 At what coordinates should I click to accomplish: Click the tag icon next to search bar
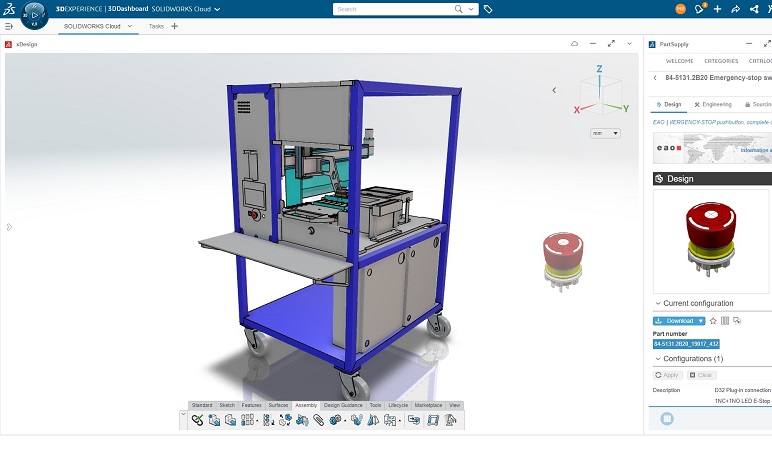click(x=488, y=9)
